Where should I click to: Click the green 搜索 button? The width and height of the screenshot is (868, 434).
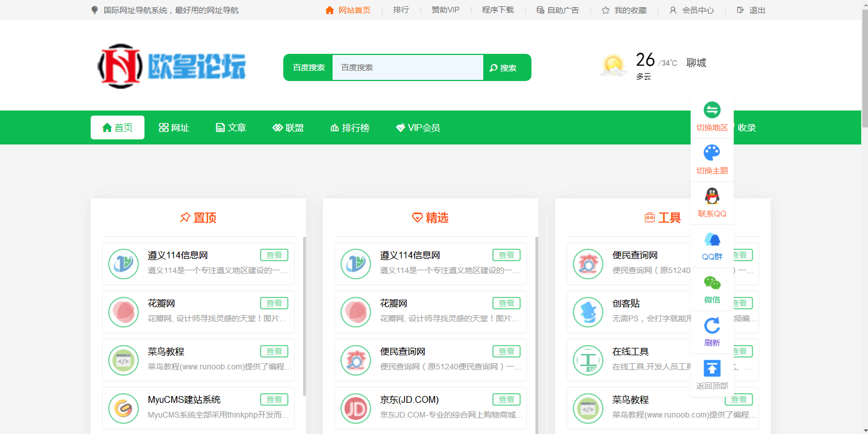pyautogui.click(x=503, y=68)
